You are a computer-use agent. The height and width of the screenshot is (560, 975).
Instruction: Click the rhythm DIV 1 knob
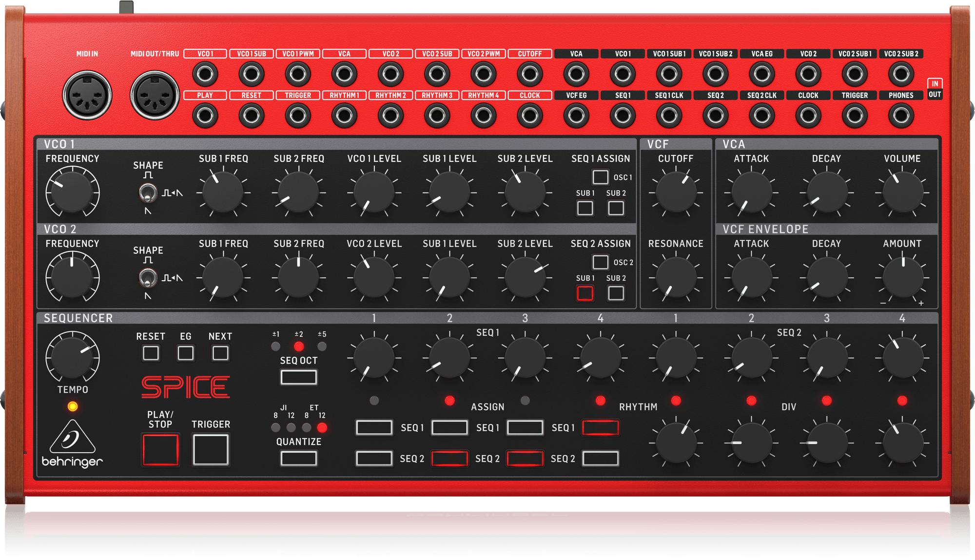(x=676, y=443)
